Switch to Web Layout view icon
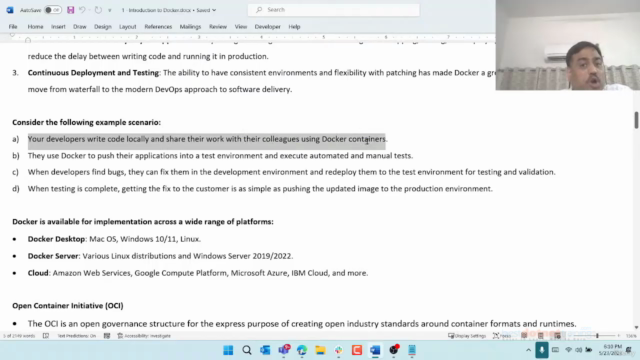 [557, 336]
